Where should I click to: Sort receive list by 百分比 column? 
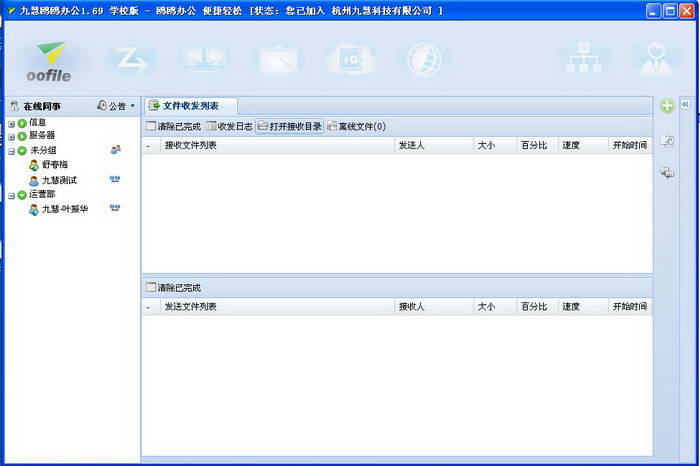pyautogui.click(x=538, y=146)
